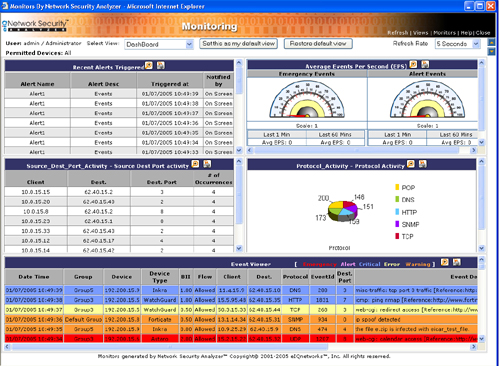
Task: Click the EventId column header
Action: tap(322, 277)
